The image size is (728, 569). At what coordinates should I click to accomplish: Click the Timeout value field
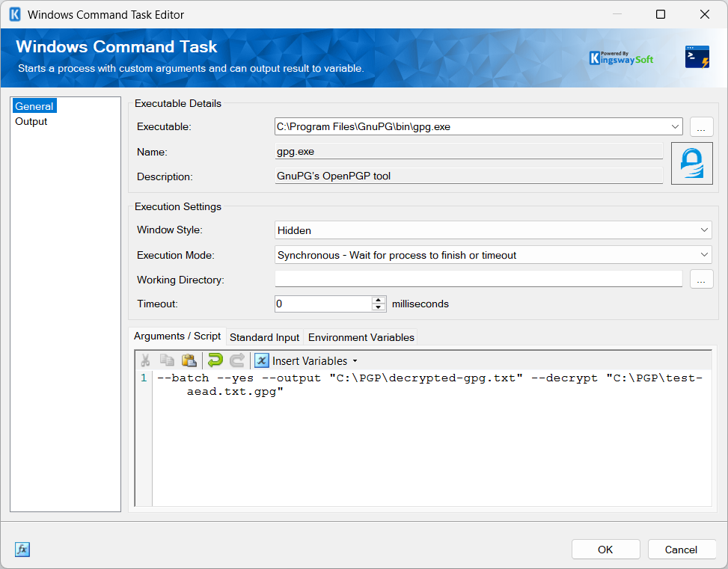point(324,304)
